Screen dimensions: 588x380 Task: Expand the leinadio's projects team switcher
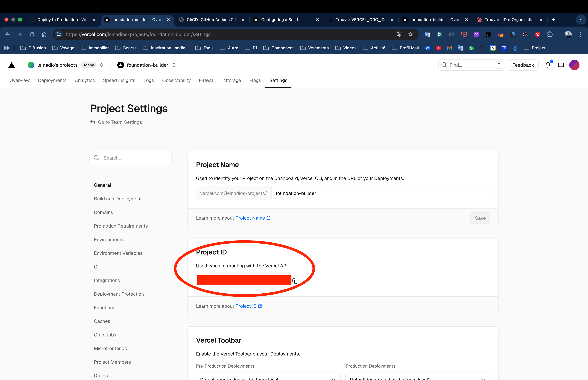point(101,65)
